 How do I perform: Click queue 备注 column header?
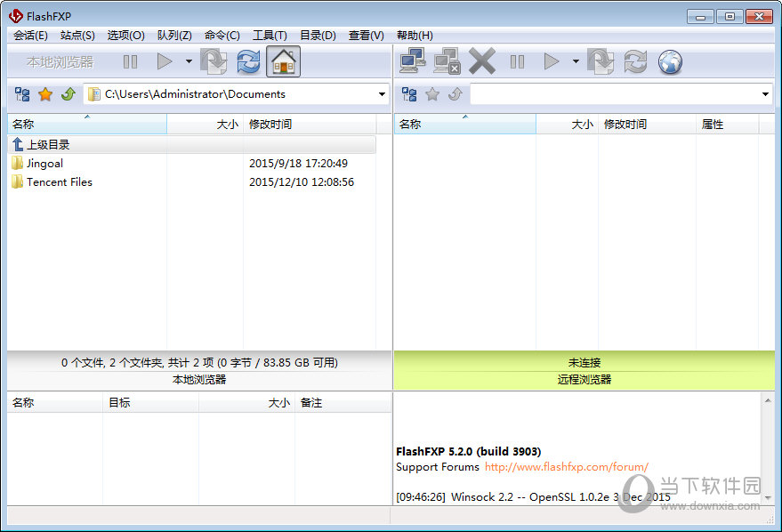tap(343, 403)
